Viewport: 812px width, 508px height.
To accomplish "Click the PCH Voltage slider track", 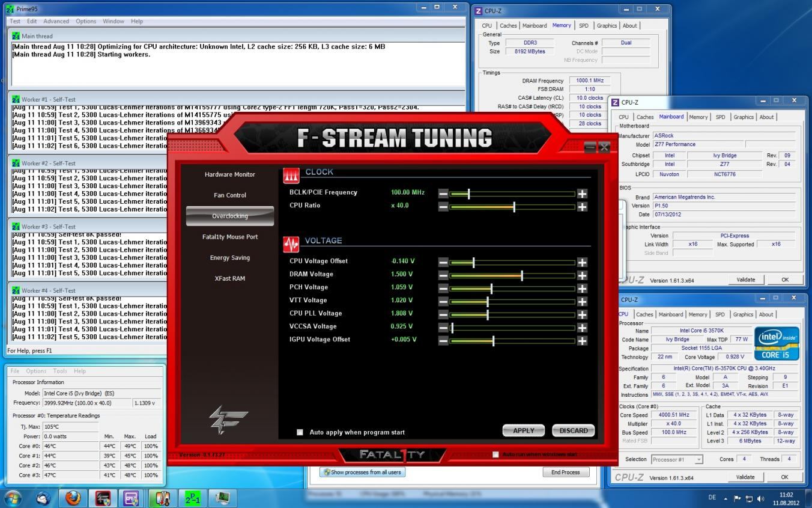I will (x=512, y=289).
